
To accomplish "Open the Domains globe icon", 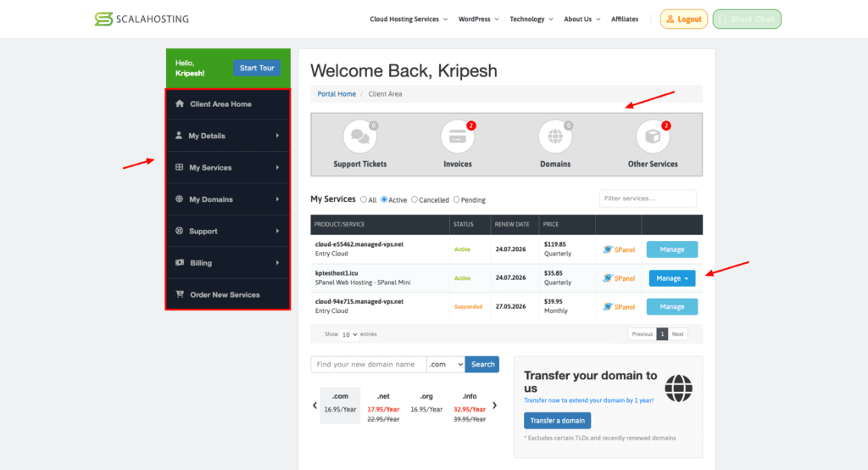I will (x=555, y=137).
